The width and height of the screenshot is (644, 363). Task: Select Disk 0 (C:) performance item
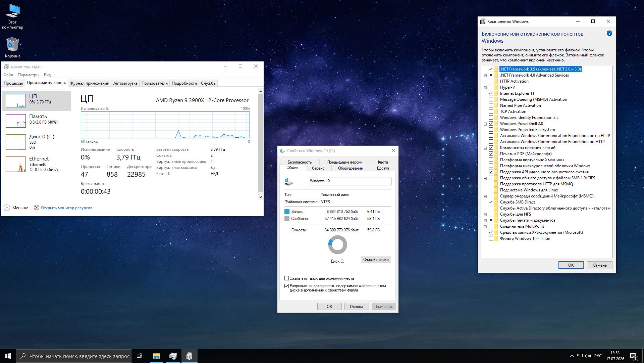click(x=37, y=142)
